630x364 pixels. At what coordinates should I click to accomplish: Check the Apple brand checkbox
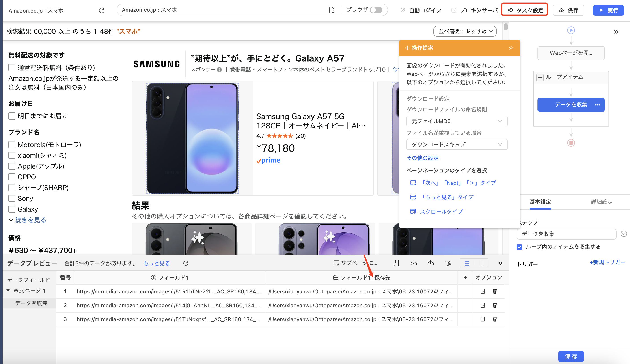click(x=12, y=166)
